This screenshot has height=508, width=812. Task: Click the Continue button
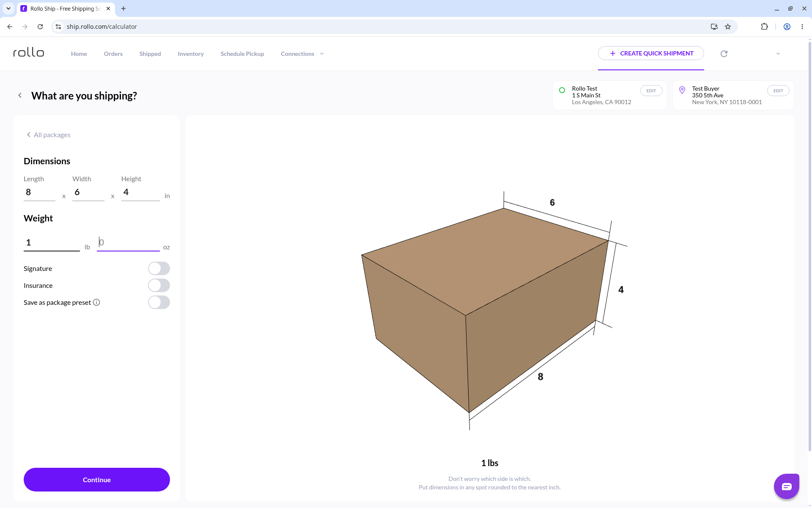point(97,480)
